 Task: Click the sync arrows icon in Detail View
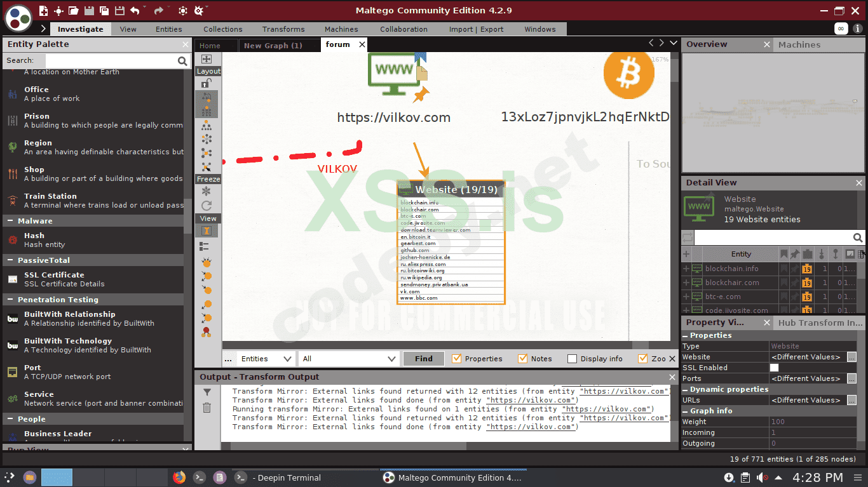tap(688, 237)
